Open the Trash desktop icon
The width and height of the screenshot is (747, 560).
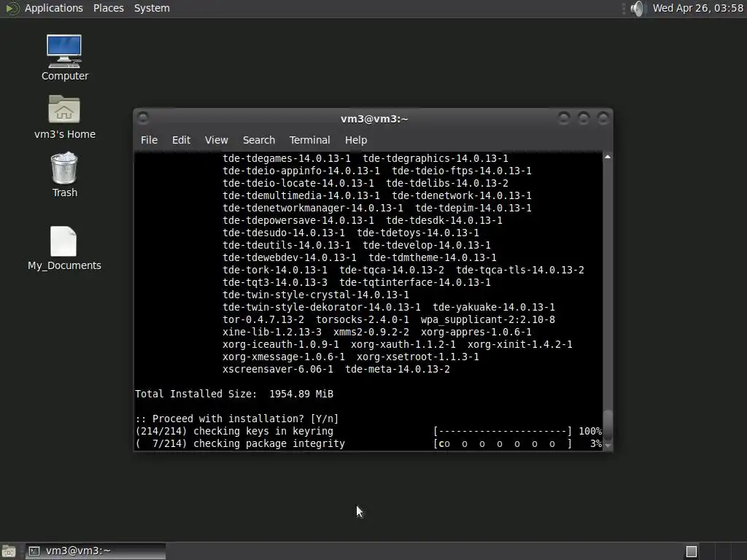click(x=64, y=175)
